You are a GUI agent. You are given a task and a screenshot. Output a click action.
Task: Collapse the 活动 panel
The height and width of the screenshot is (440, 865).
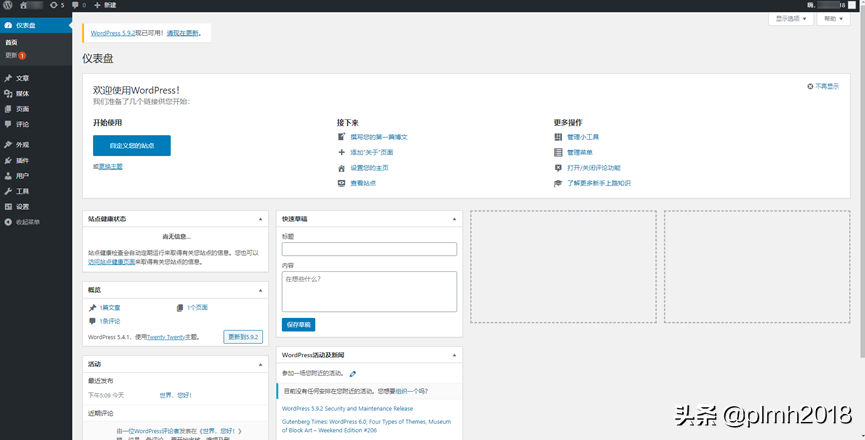[260, 364]
